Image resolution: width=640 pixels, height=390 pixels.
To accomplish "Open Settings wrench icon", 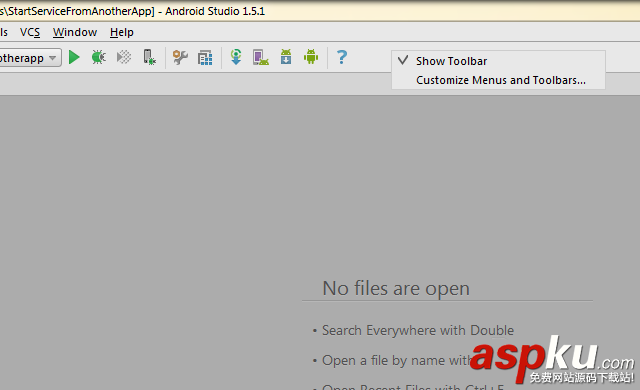I will tap(180, 58).
